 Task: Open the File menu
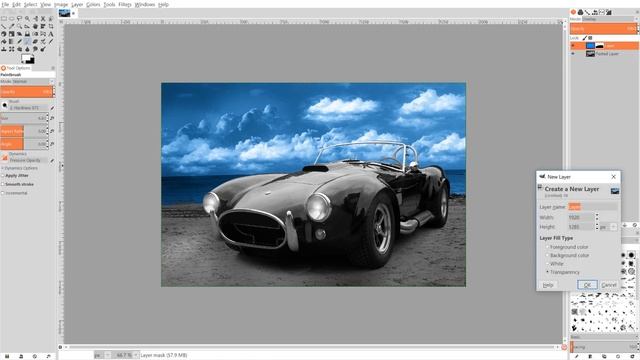pyautogui.click(x=5, y=4)
